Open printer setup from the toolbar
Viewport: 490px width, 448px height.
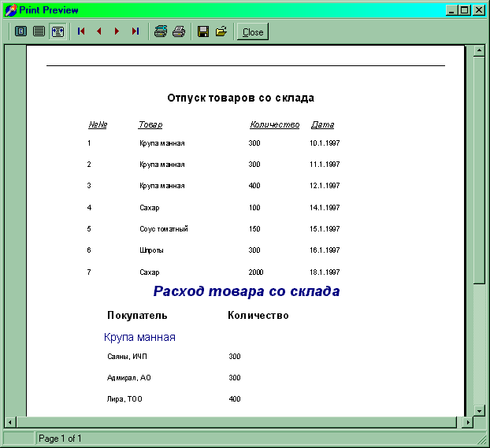[161, 31]
